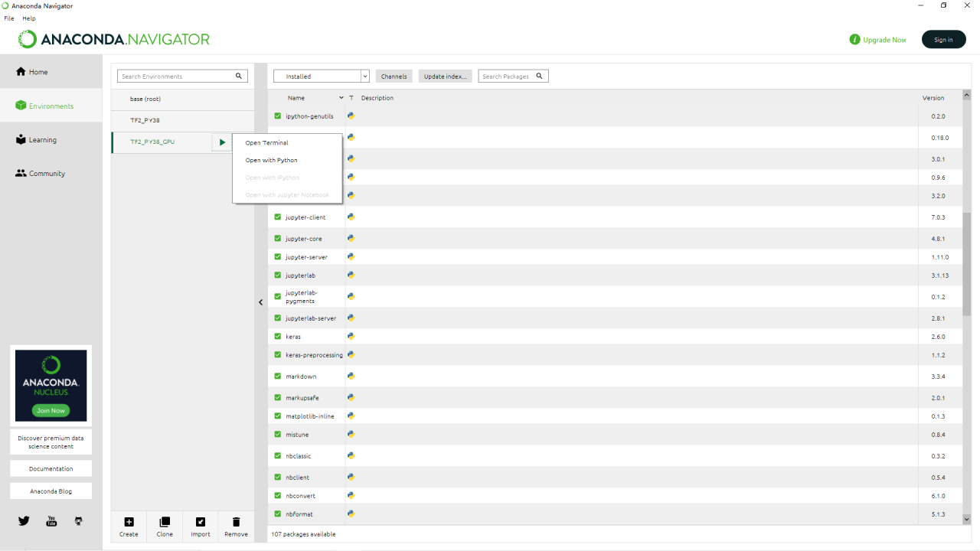The image size is (980, 551).
Task: Click the Update index button
Action: 446,77
